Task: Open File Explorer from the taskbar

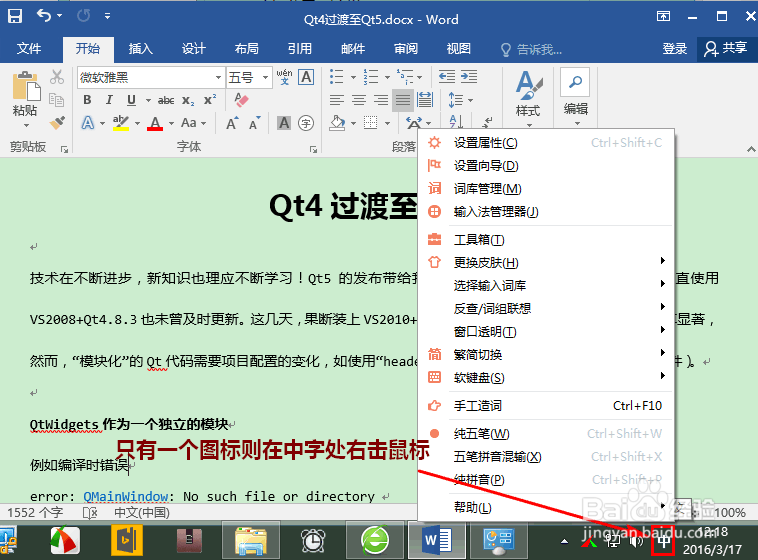Action: 250,541
